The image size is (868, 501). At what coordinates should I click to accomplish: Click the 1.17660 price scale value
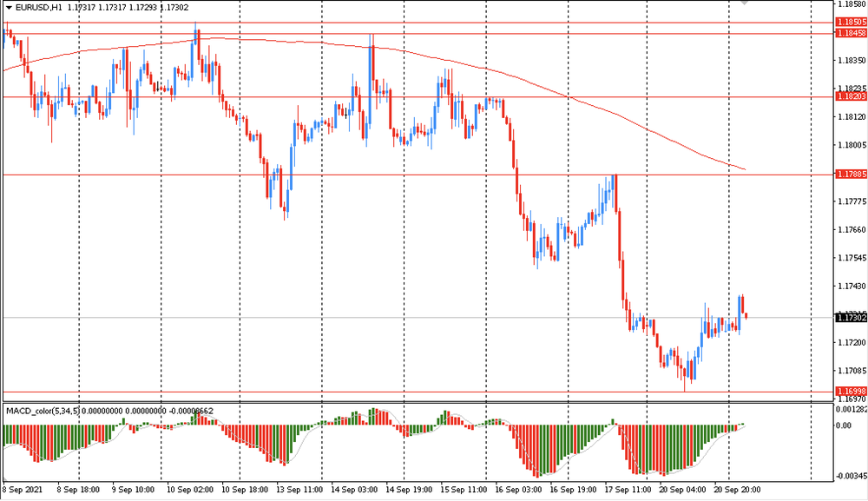point(852,230)
